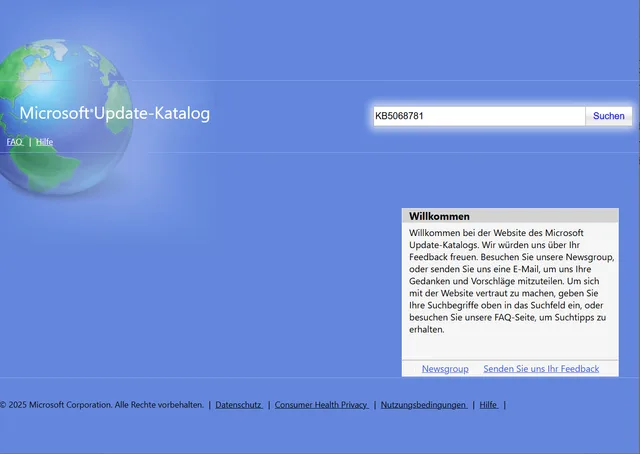Open the Newsgroup link
The height and width of the screenshot is (454, 640).
[x=445, y=369]
